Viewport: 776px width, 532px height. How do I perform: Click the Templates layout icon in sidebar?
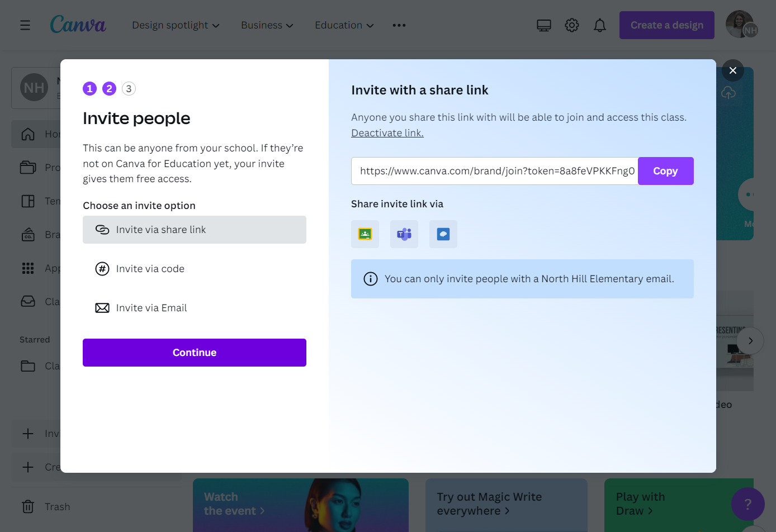tap(28, 201)
